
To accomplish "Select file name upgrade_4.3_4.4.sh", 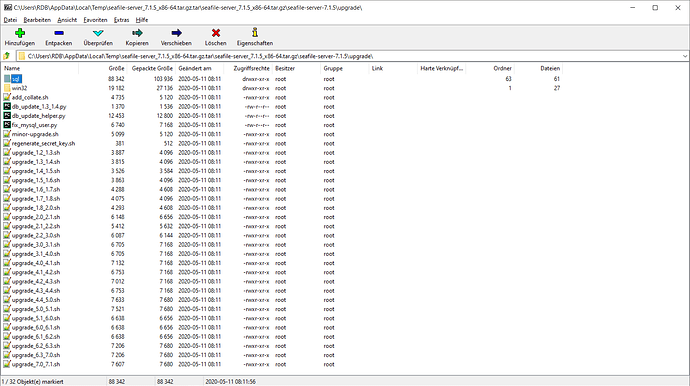I will pyautogui.click(x=36, y=290).
